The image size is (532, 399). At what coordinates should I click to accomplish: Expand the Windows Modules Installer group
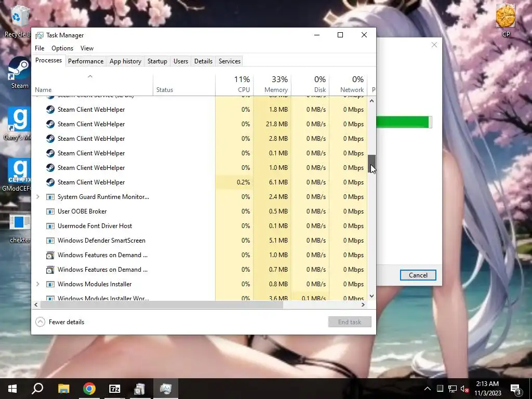[x=37, y=284]
